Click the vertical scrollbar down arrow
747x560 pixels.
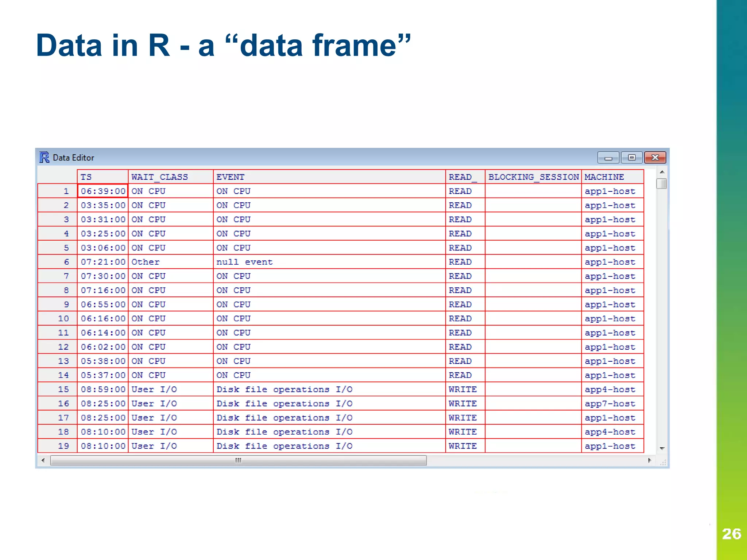662,448
